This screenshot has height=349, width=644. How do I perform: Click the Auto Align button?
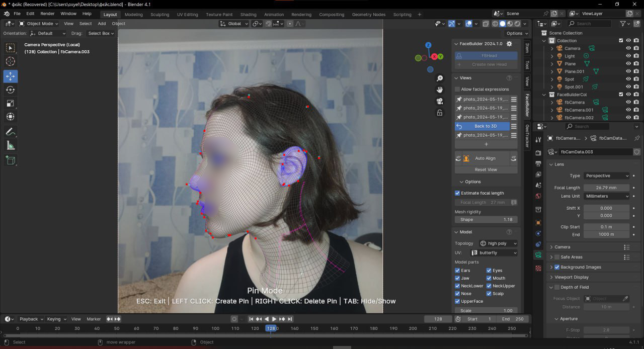[x=486, y=158]
